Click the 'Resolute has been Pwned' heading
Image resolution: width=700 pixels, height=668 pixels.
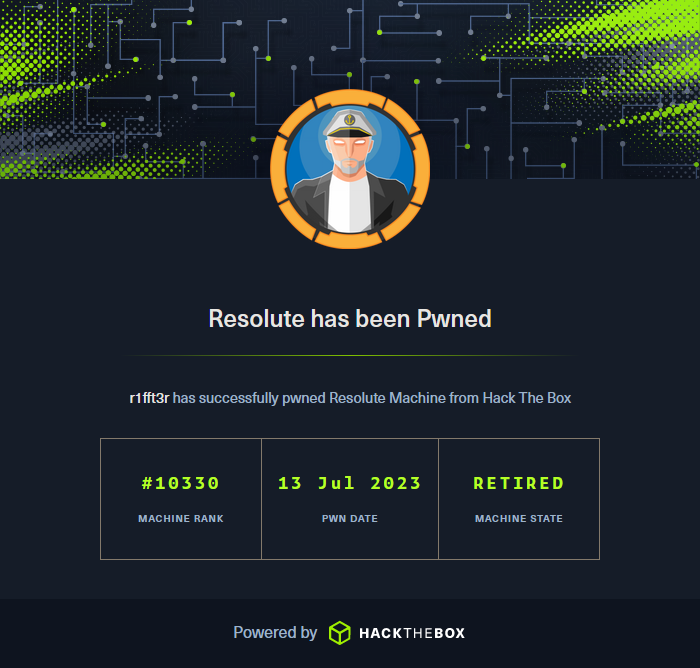[350, 318]
